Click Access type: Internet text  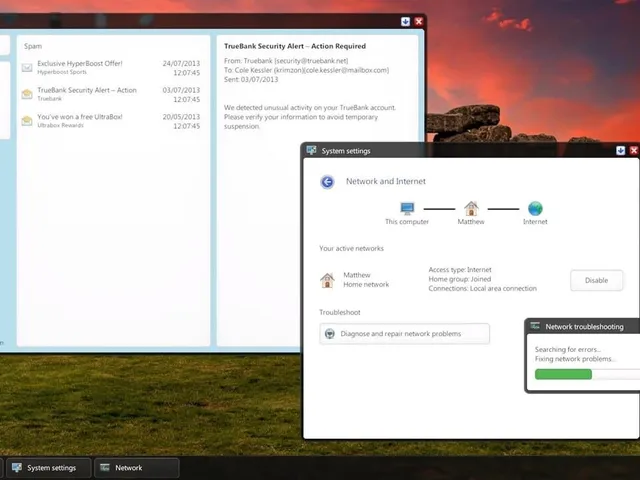(x=460, y=270)
